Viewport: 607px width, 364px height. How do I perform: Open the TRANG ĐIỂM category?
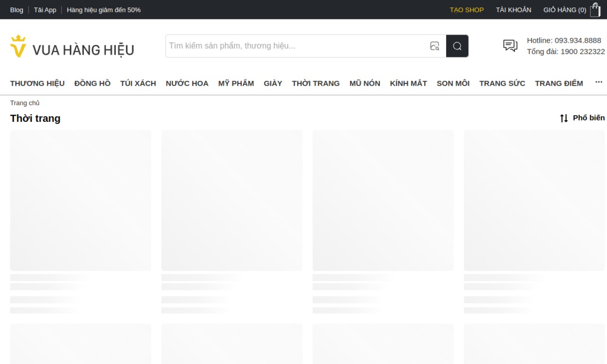(559, 83)
